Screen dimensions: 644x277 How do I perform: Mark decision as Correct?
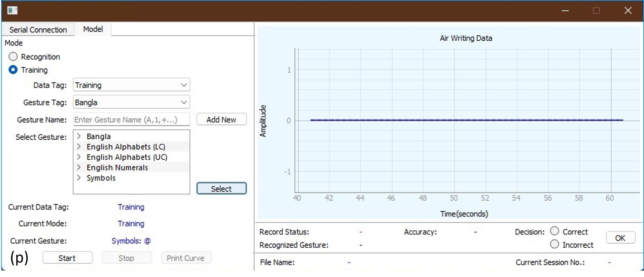pyautogui.click(x=554, y=231)
